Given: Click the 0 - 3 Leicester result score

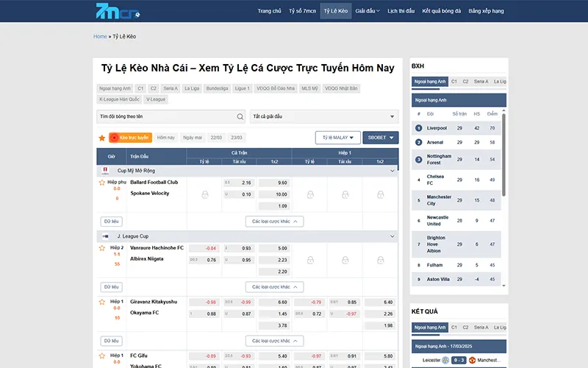Looking at the screenshot, I should point(458,360).
